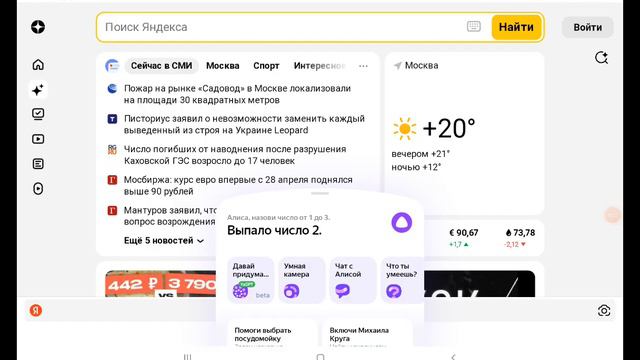Open the 'Мантуров заявил' news item
The width and height of the screenshot is (640, 360).
point(170,216)
